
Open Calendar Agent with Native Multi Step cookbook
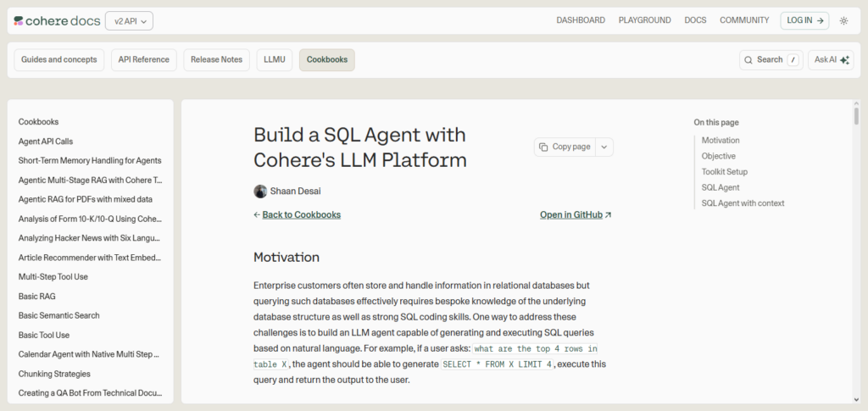coord(90,354)
